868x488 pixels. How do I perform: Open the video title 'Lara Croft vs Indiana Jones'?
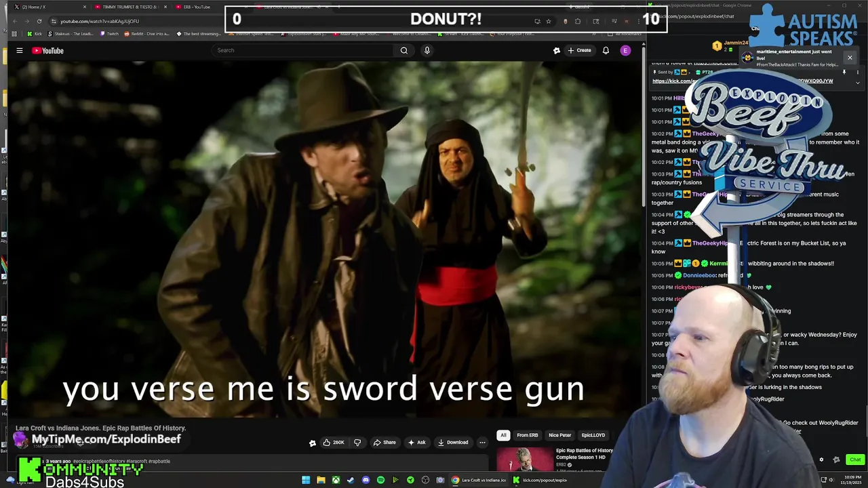click(x=100, y=428)
